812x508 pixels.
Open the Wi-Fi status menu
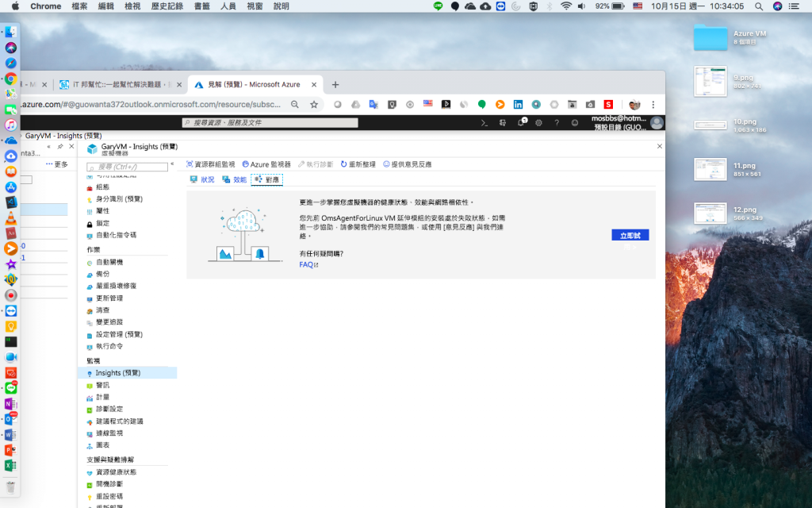(x=566, y=6)
